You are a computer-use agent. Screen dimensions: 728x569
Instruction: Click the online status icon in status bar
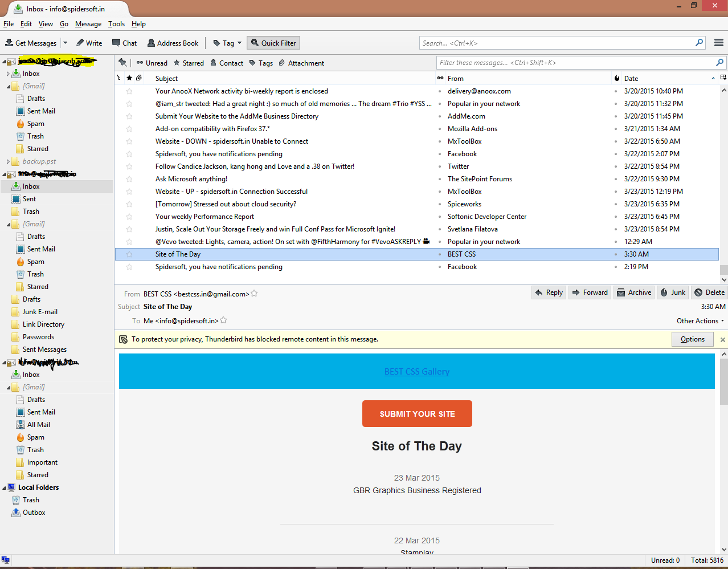(6, 560)
